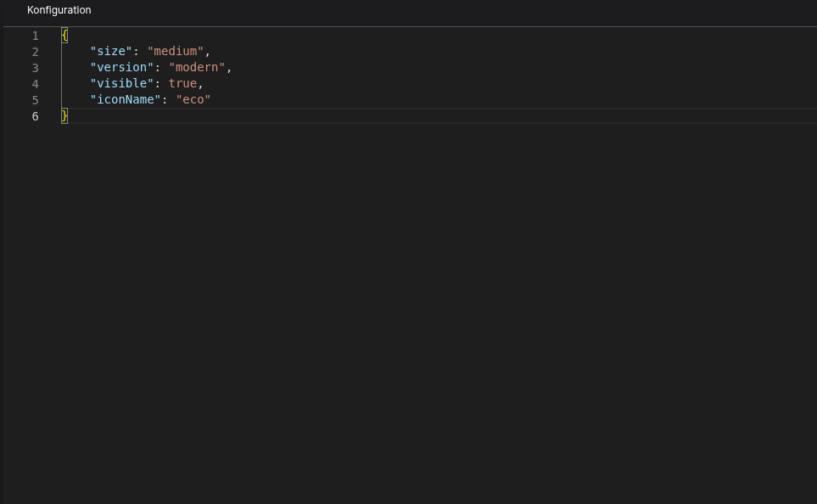Place cursor at the closing curly brace
This screenshot has height=504, width=817.
coord(64,116)
